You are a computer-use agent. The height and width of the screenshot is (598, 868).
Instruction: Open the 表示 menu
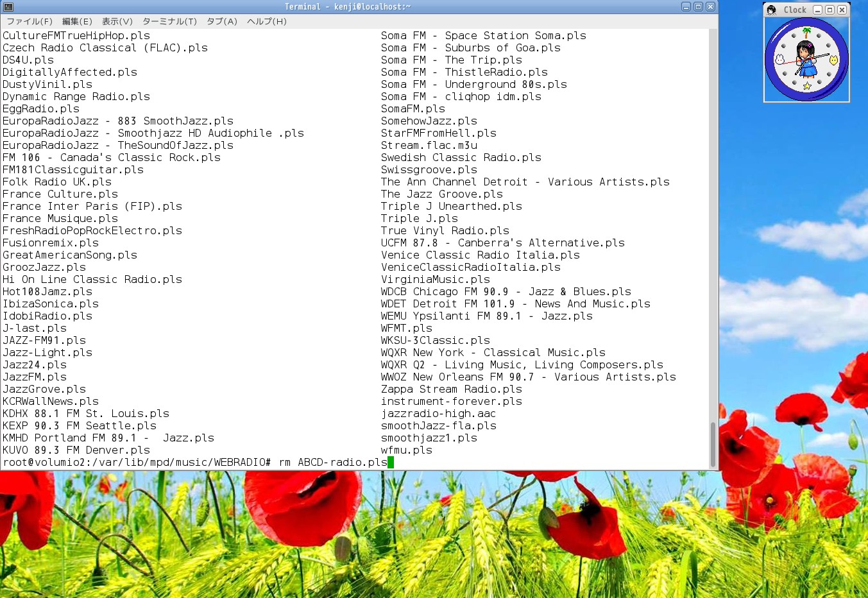click(115, 21)
